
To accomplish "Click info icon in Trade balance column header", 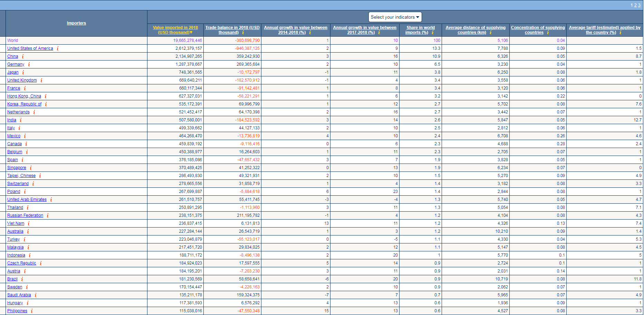I will pos(243,33).
